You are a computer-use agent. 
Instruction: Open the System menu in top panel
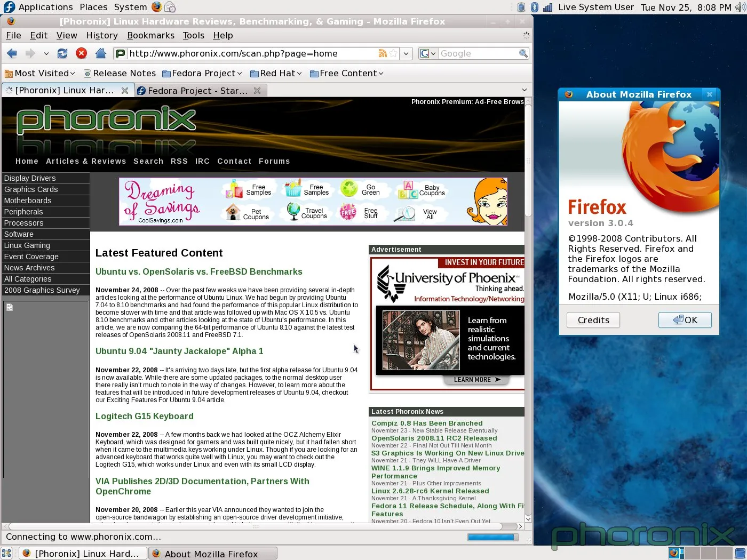[130, 7]
